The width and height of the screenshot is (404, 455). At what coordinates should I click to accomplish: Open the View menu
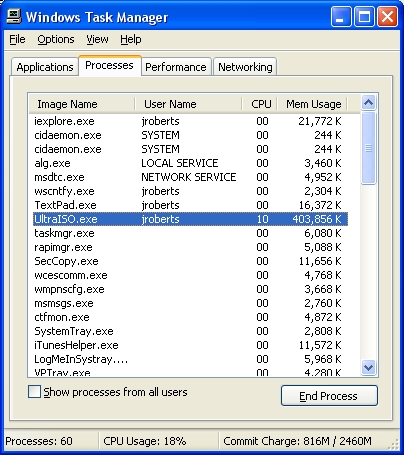(97, 39)
